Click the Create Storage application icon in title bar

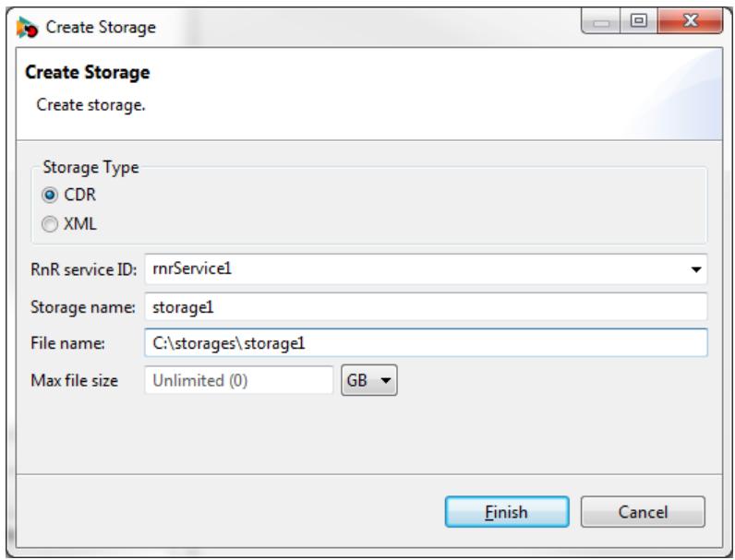(27, 27)
